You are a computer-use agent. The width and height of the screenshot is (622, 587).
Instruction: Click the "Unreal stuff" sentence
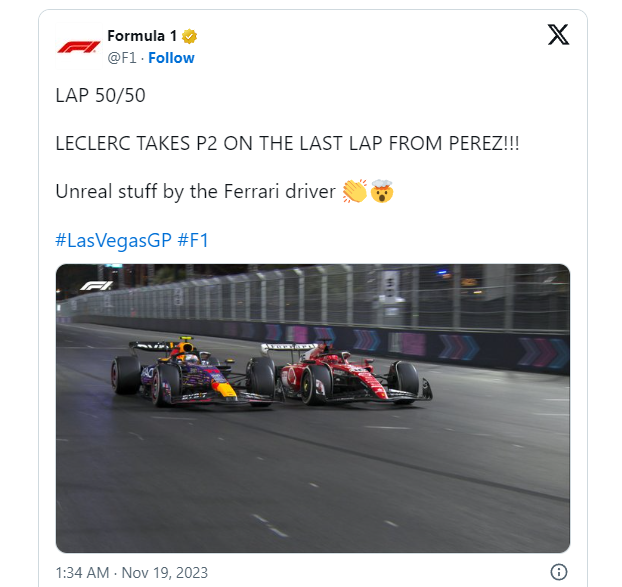[x=194, y=192]
